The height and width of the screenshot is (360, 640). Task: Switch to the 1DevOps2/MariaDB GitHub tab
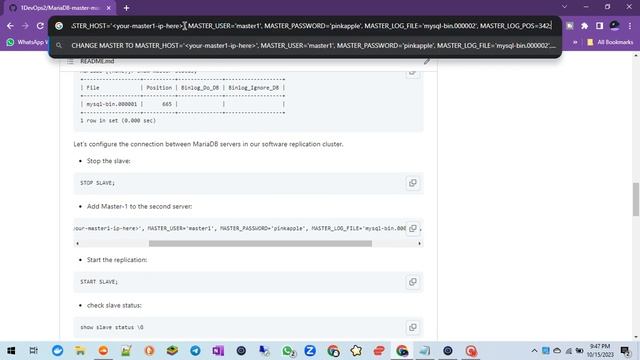click(x=60, y=8)
